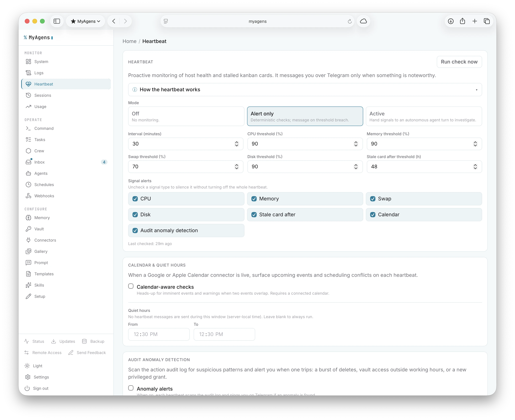Click the Sign out power icon
The image size is (515, 420).
(x=27, y=388)
